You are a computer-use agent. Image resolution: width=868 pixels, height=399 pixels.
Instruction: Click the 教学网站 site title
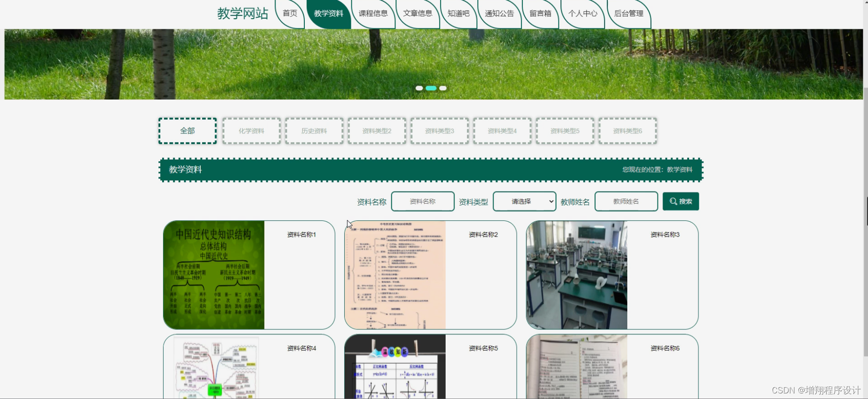[x=243, y=13]
